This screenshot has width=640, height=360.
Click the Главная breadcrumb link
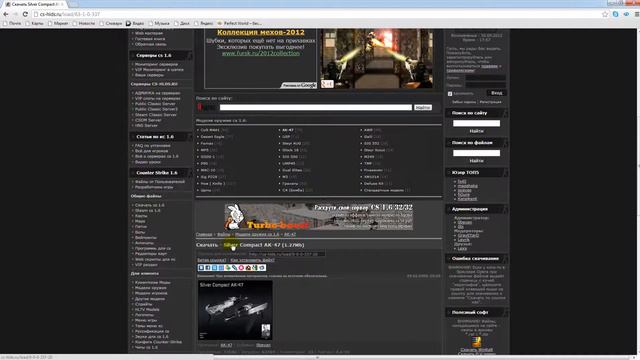204,235
